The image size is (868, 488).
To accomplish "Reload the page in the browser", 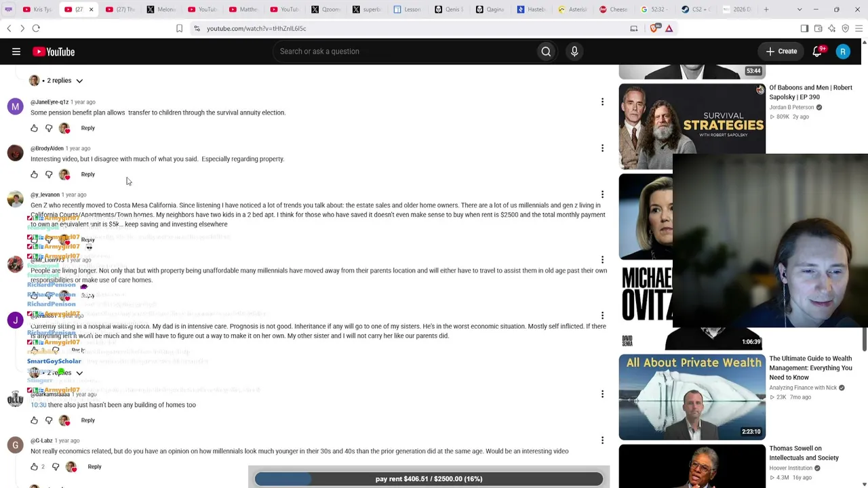I will pos(36,28).
